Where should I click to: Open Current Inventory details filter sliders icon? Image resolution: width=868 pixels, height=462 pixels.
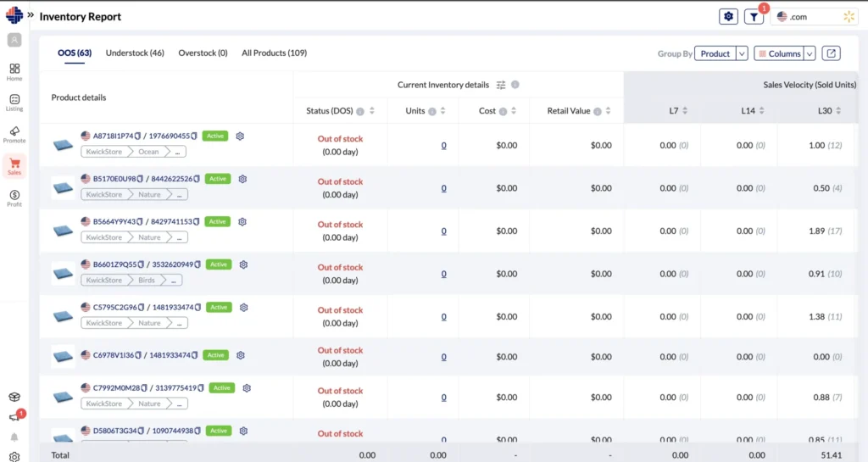(x=501, y=85)
